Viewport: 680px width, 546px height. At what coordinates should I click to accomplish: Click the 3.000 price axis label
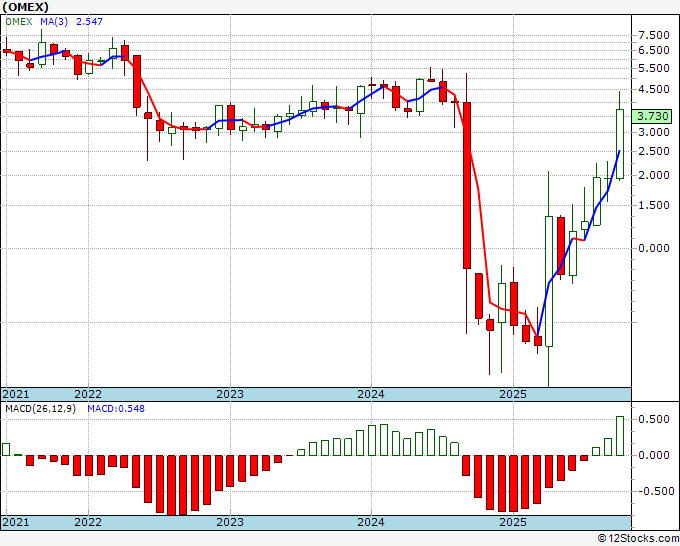tap(654, 132)
